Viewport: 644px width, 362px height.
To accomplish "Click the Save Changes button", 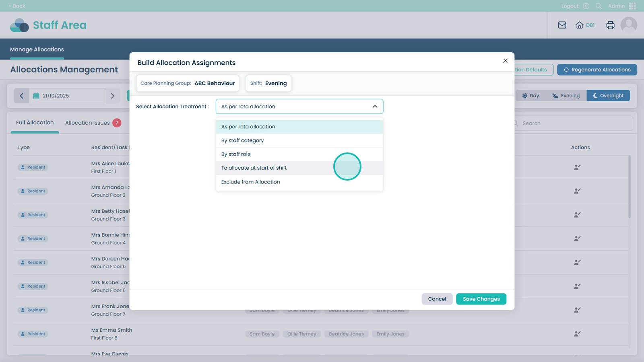I will click(481, 299).
